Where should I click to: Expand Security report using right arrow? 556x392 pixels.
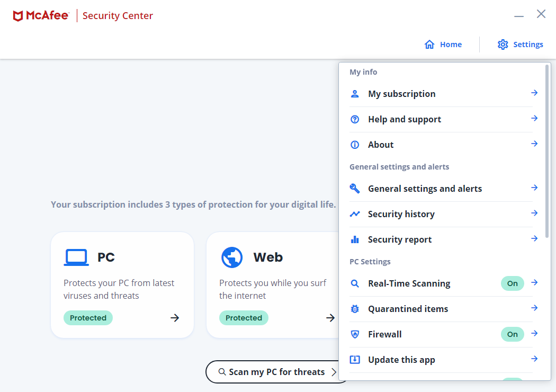click(534, 239)
